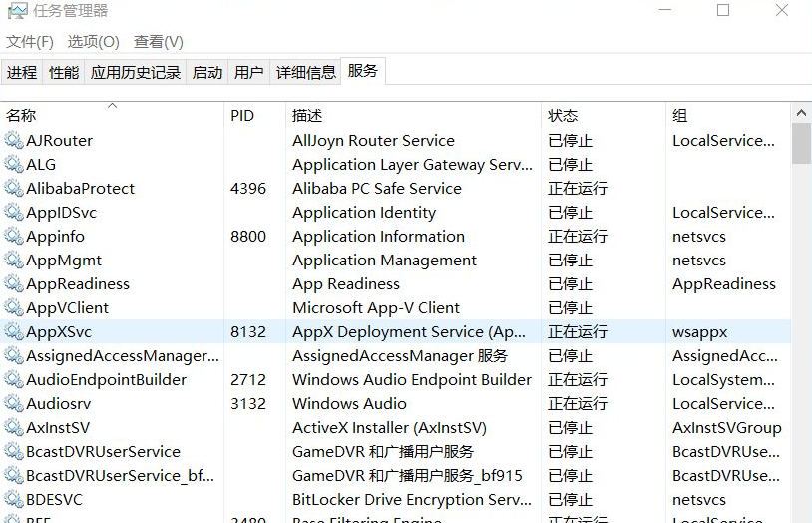Viewport: 812px width, 523px height.
Task: Click the gear icon beside AJRouter service
Action: tap(13, 141)
